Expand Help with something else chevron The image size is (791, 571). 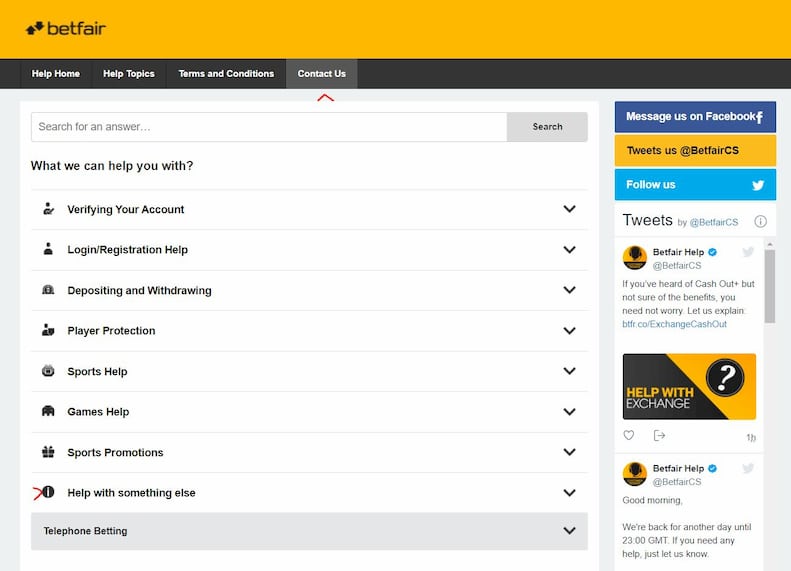tap(570, 493)
